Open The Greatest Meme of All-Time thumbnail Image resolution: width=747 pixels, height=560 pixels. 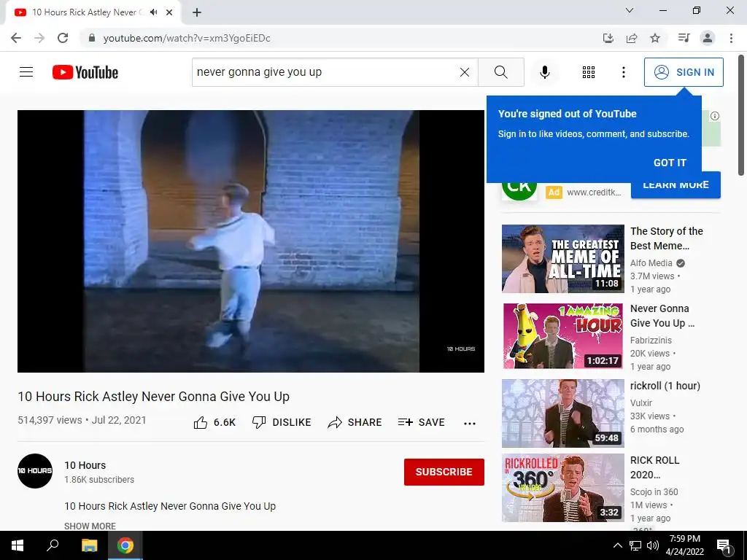click(x=562, y=259)
